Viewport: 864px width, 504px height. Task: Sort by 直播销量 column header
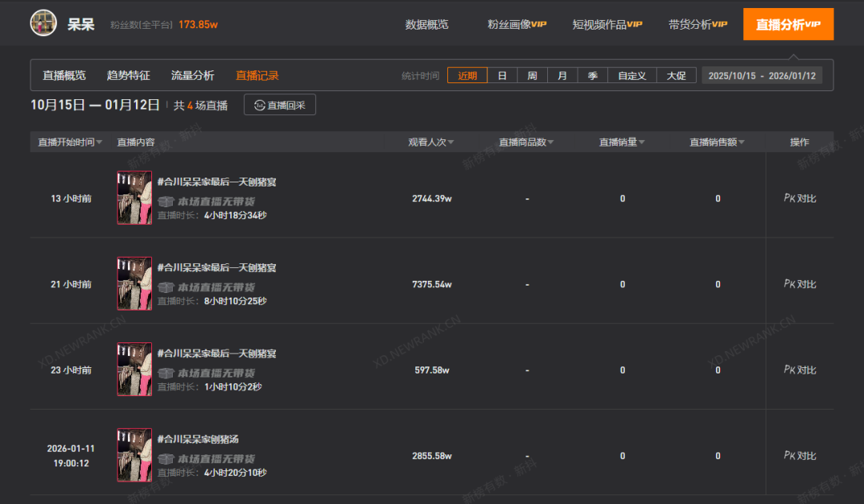[x=622, y=142]
